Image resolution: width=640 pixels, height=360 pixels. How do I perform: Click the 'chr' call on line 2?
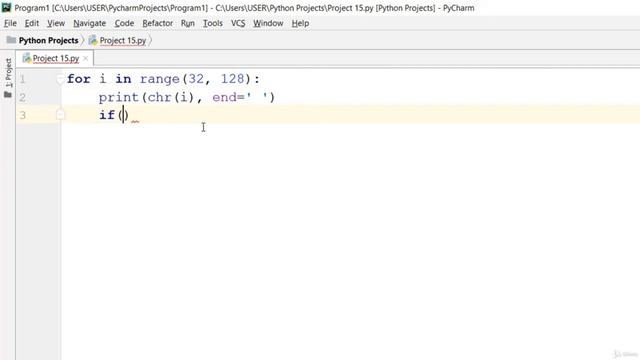click(160, 98)
